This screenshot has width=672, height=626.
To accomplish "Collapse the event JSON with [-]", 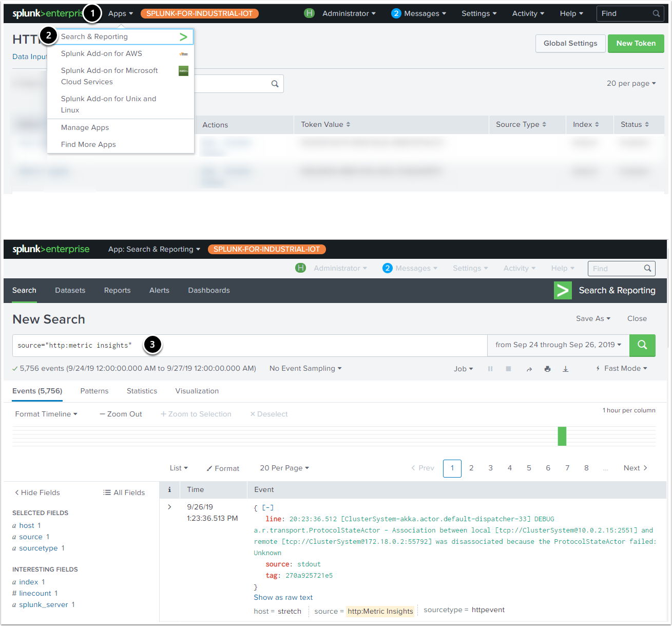I will 268,507.
